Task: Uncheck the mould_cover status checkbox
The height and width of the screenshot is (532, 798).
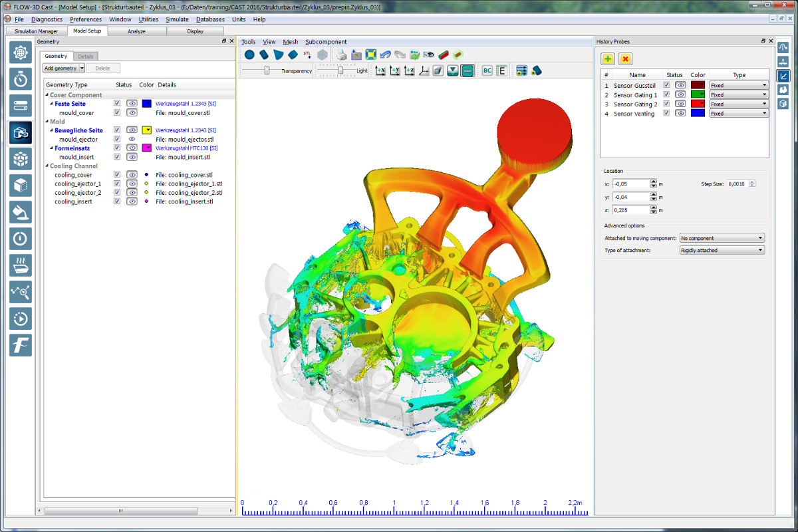Action: tap(117, 112)
